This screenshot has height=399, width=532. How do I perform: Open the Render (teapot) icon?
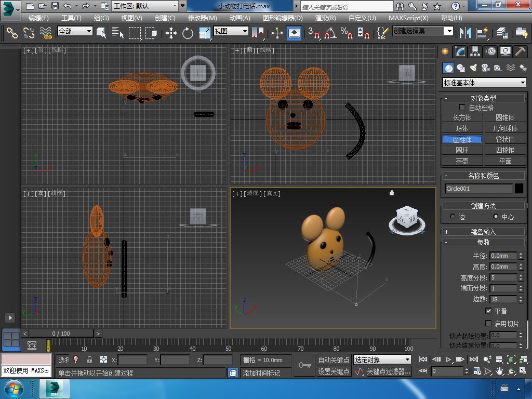522,33
